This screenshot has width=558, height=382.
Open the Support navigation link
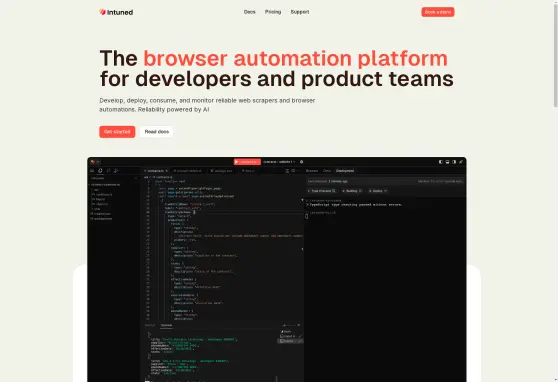coord(300,12)
